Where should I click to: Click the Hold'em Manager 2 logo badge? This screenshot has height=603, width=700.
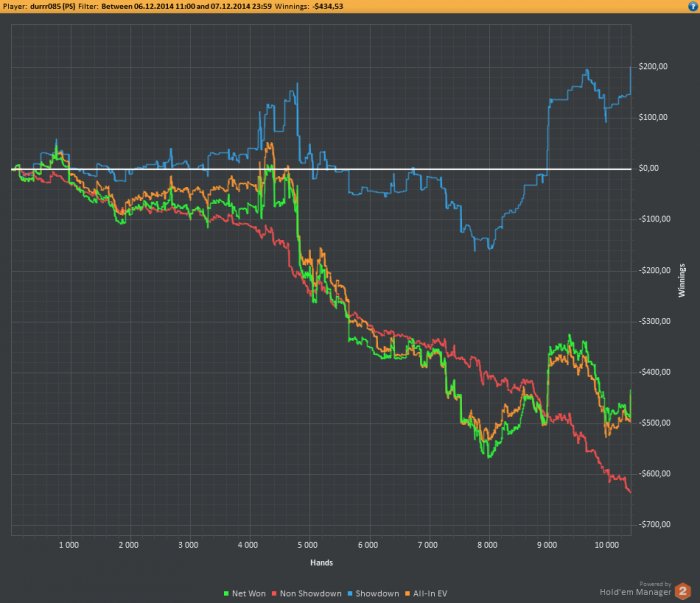[x=683, y=591]
